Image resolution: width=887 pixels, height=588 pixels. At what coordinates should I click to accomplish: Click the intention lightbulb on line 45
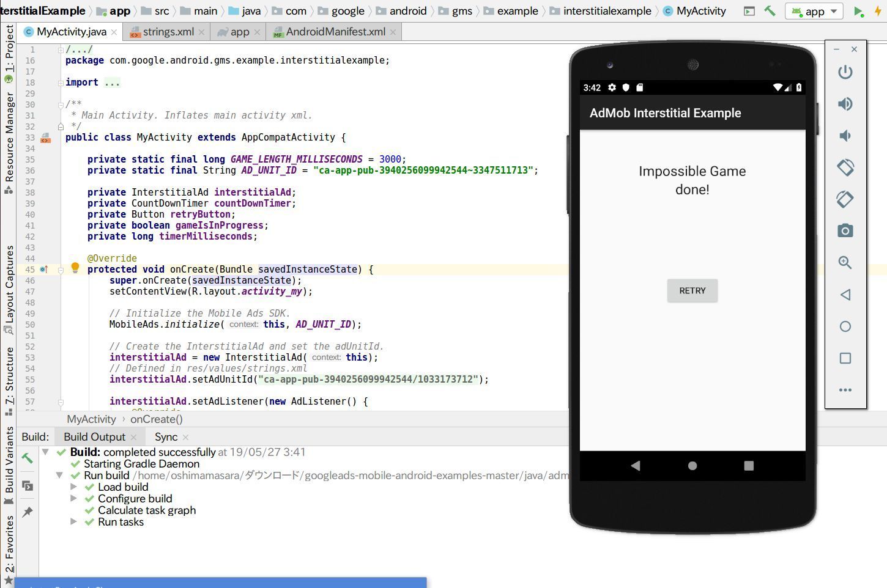point(75,268)
